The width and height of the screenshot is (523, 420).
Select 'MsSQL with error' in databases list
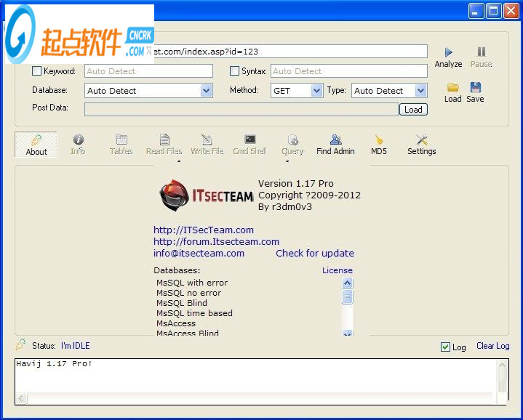pyautogui.click(x=192, y=283)
